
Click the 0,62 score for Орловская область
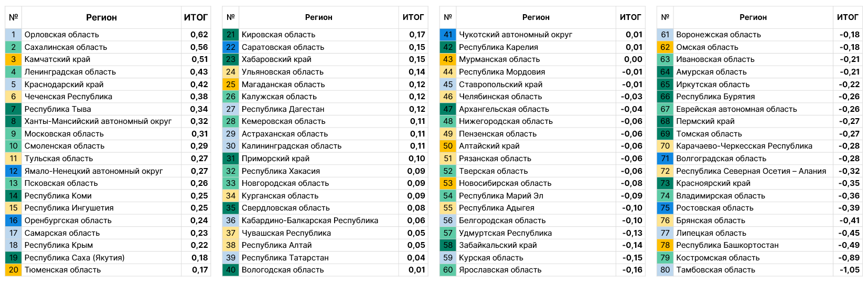199,35
